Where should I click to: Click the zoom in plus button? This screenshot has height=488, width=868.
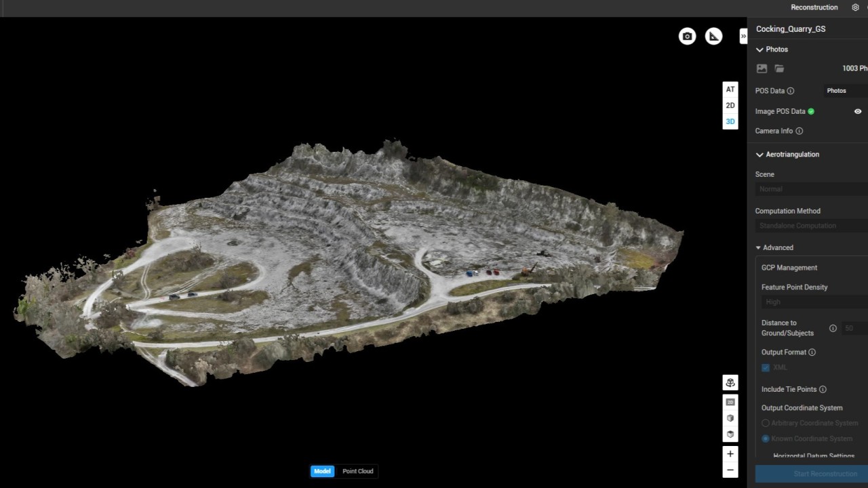(730, 454)
